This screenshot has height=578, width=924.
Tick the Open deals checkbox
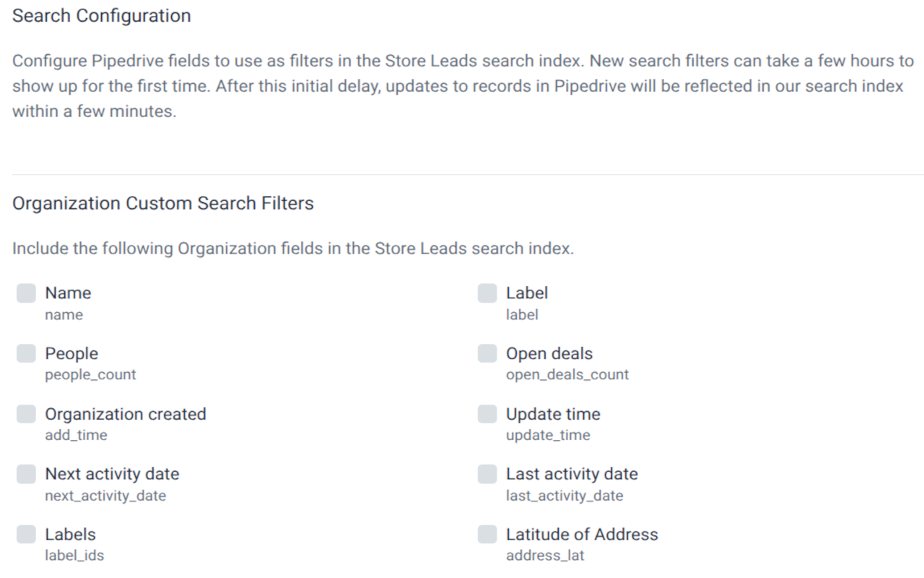click(x=487, y=353)
